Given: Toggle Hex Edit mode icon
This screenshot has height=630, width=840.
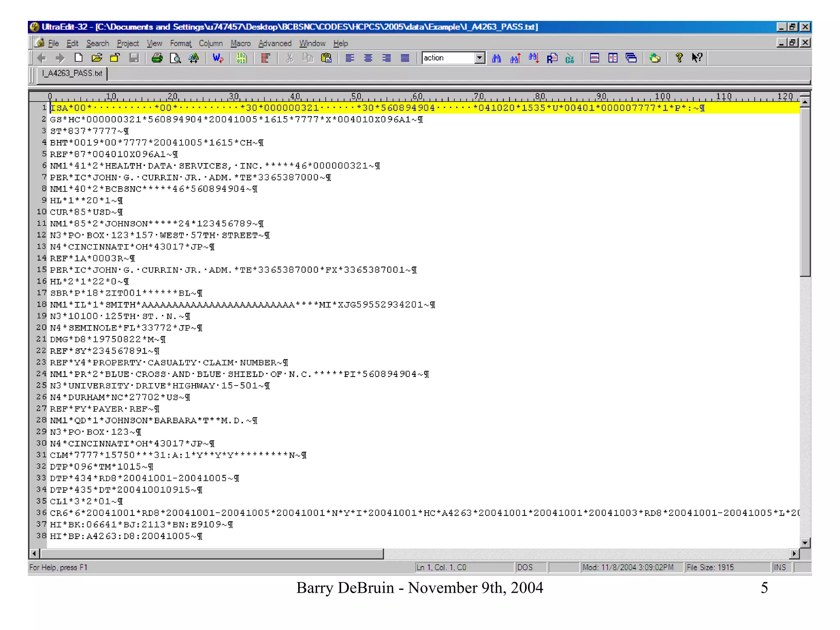Looking at the screenshot, I should [x=241, y=58].
